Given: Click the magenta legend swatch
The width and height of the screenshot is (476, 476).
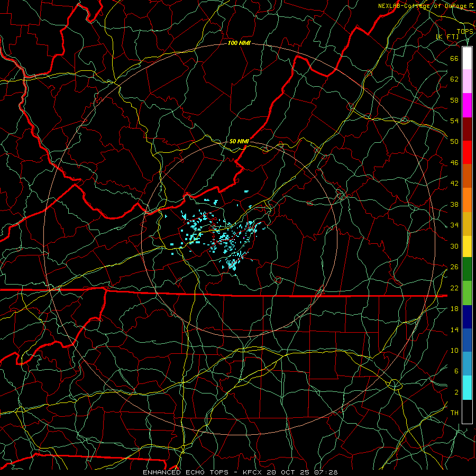Looking at the screenshot, I should 467,105.
